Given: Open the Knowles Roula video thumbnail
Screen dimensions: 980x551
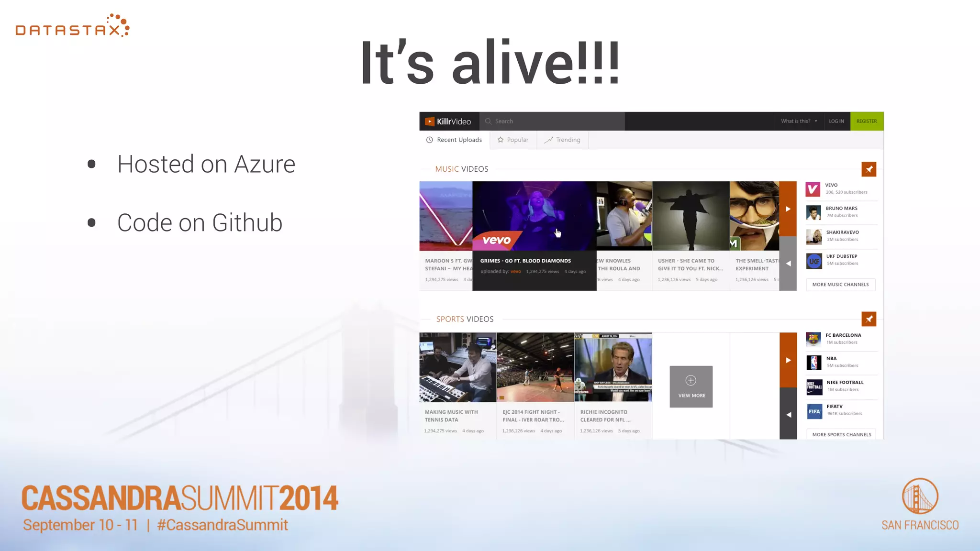Looking at the screenshot, I should (x=624, y=216).
